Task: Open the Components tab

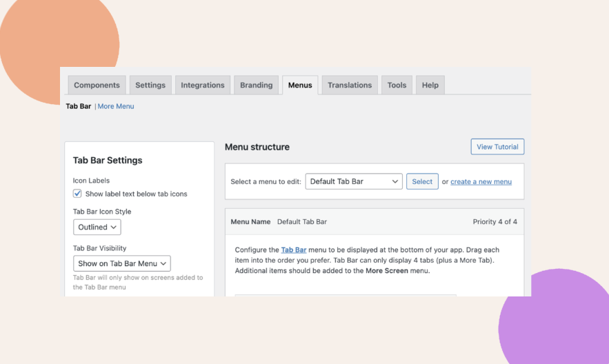Action: coord(97,85)
